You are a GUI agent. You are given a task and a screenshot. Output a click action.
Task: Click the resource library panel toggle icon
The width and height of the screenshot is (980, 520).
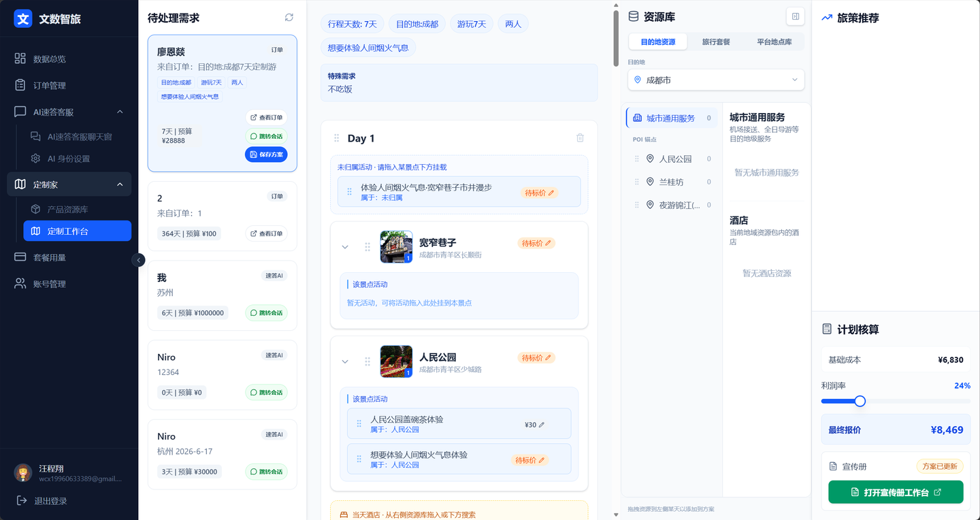(x=795, y=16)
